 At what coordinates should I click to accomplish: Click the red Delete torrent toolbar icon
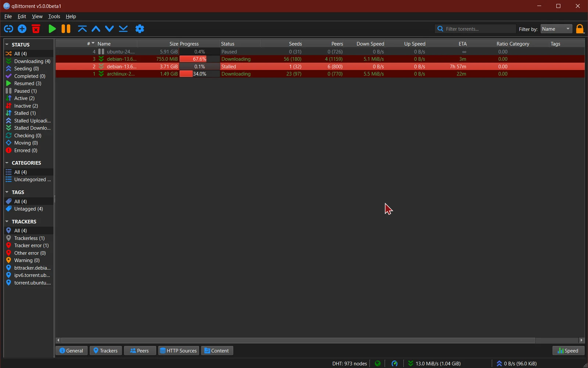[x=36, y=29]
